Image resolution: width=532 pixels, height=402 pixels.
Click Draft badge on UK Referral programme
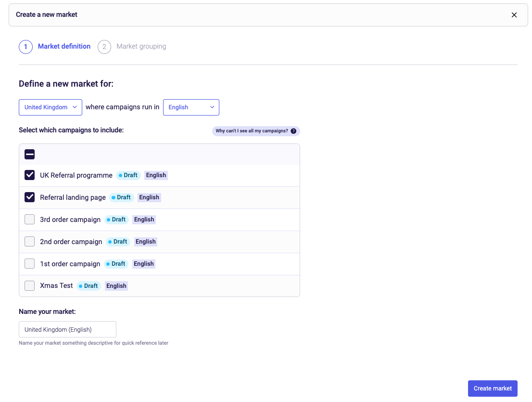coord(128,175)
